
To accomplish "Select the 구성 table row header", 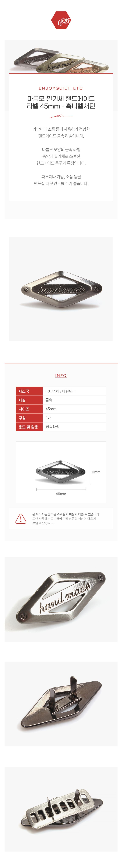I will coord(29,418).
